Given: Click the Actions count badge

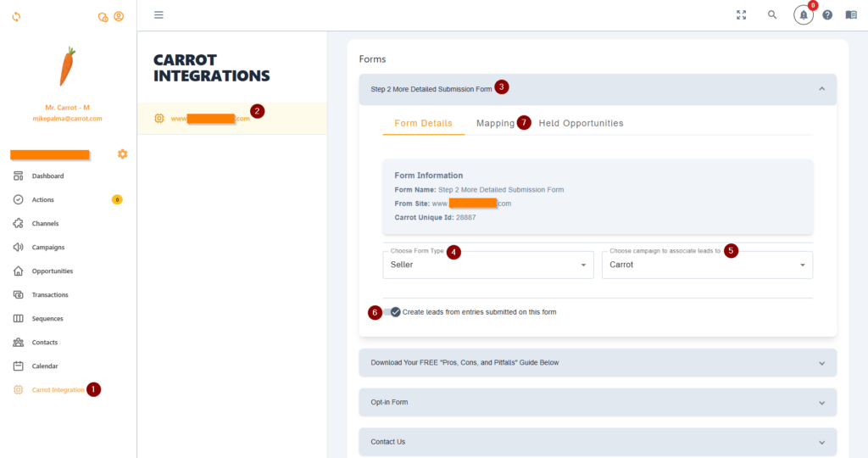Looking at the screenshot, I should 117,199.
